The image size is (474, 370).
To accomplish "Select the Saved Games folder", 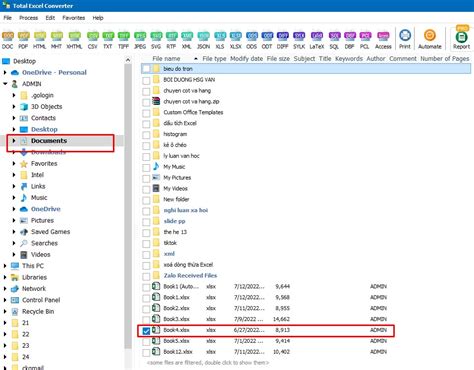I will coord(50,232).
